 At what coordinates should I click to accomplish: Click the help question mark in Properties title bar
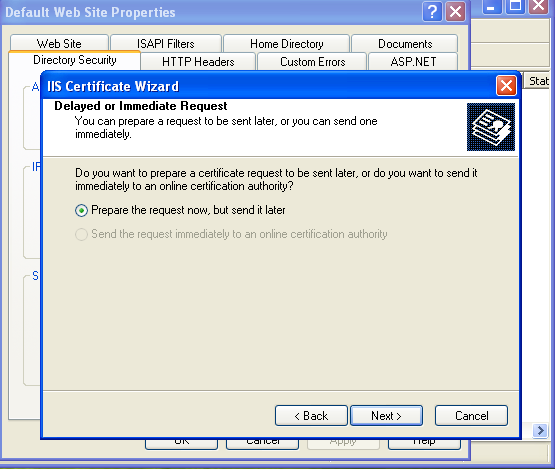(x=432, y=12)
